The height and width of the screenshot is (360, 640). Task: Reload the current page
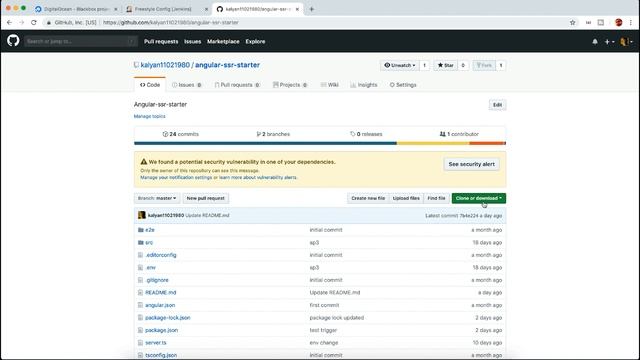pos(34,22)
